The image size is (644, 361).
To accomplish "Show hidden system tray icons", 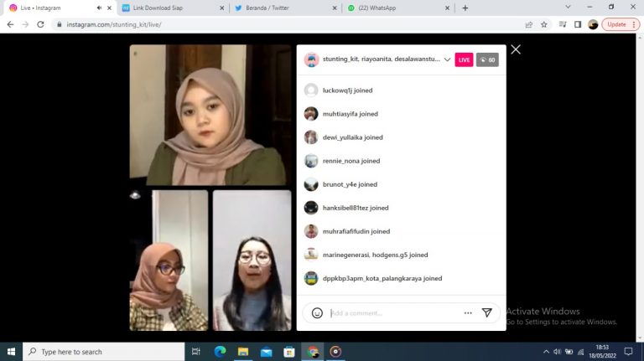I will tap(546, 352).
